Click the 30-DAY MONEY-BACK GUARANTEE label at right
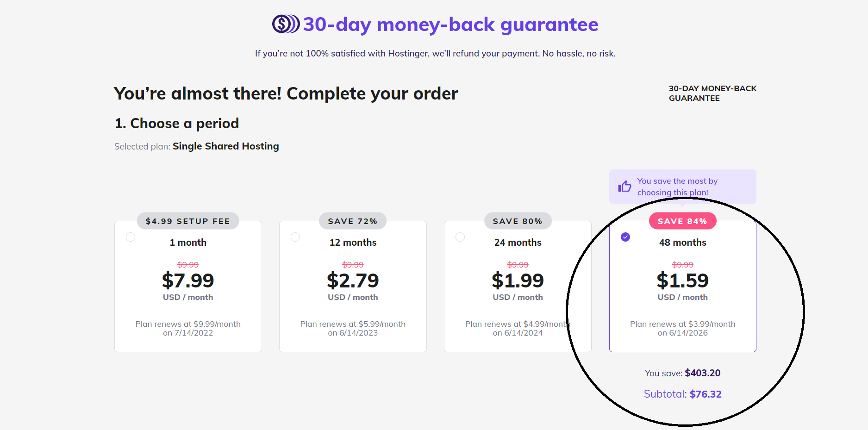 [x=712, y=93]
